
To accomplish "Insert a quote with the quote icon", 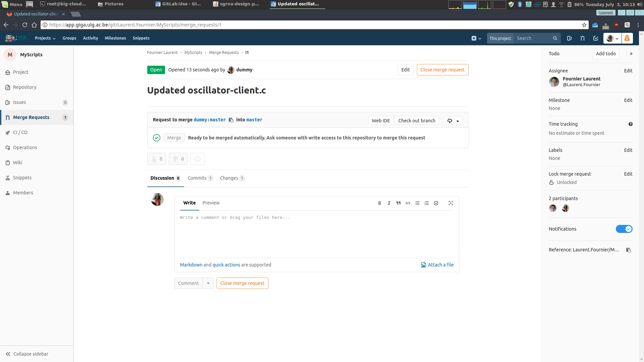I will (398, 203).
